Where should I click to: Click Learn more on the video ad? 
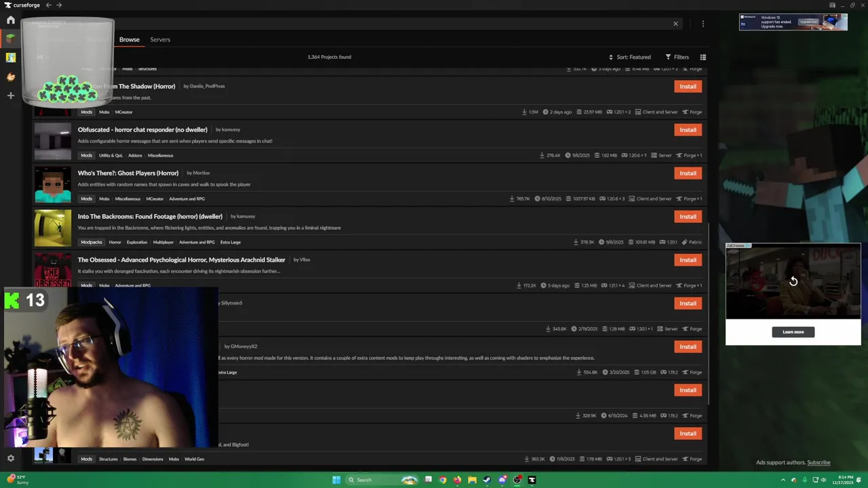793,332
